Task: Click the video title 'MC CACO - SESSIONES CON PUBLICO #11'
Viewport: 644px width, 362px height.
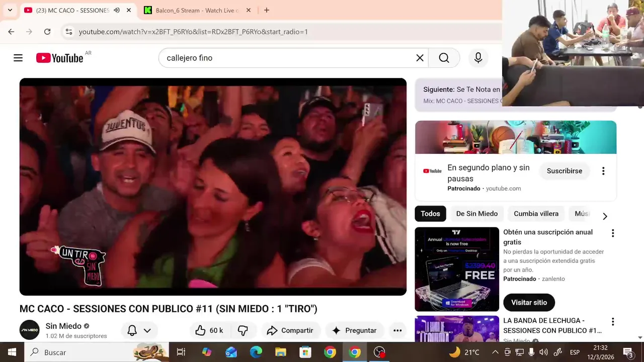Action: [x=169, y=309]
